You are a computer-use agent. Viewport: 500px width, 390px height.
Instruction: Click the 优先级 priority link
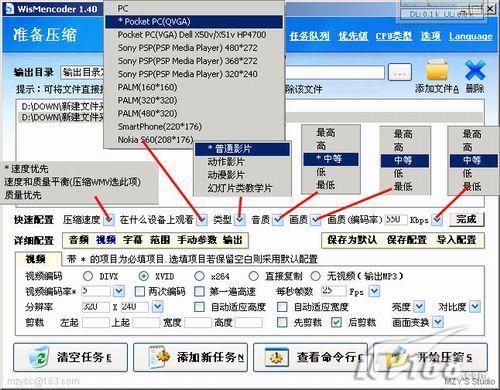pyautogui.click(x=353, y=36)
